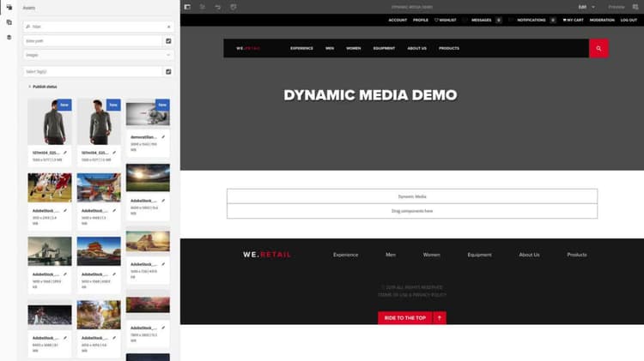This screenshot has height=361, width=644.
Task: Click into the Filter search field
Action: coord(98,27)
